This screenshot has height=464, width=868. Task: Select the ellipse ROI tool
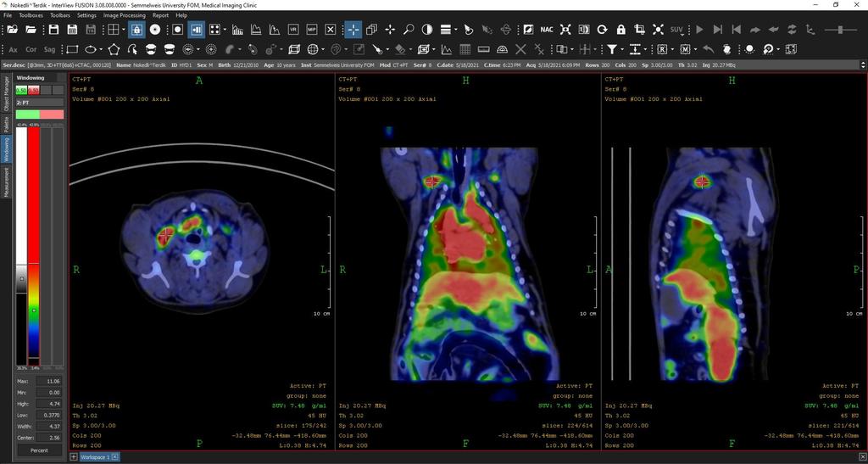[90, 49]
